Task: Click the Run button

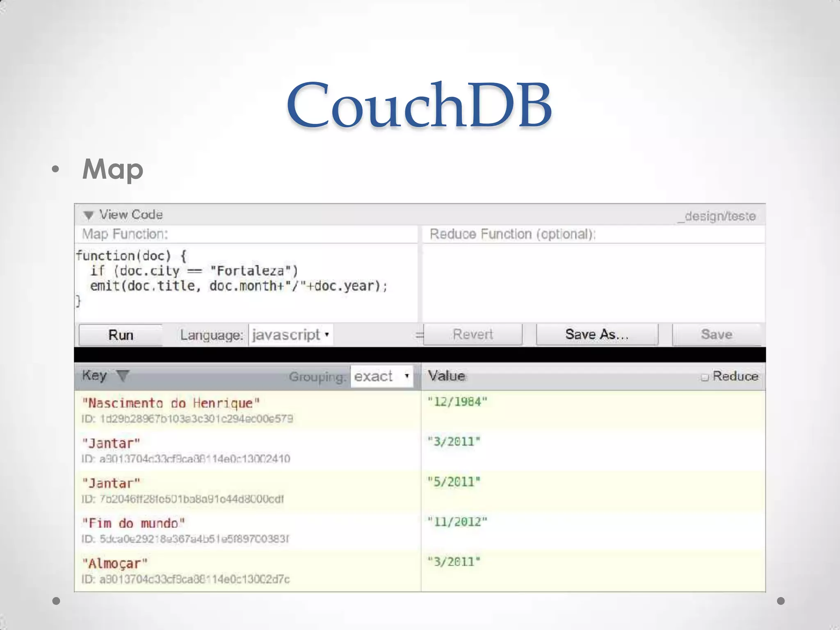Action: tap(121, 335)
